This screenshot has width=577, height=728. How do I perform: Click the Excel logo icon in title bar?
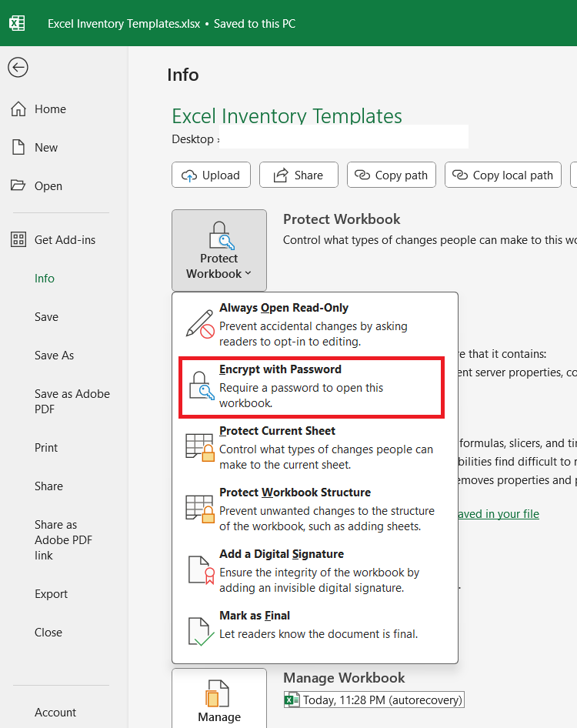[x=17, y=23]
